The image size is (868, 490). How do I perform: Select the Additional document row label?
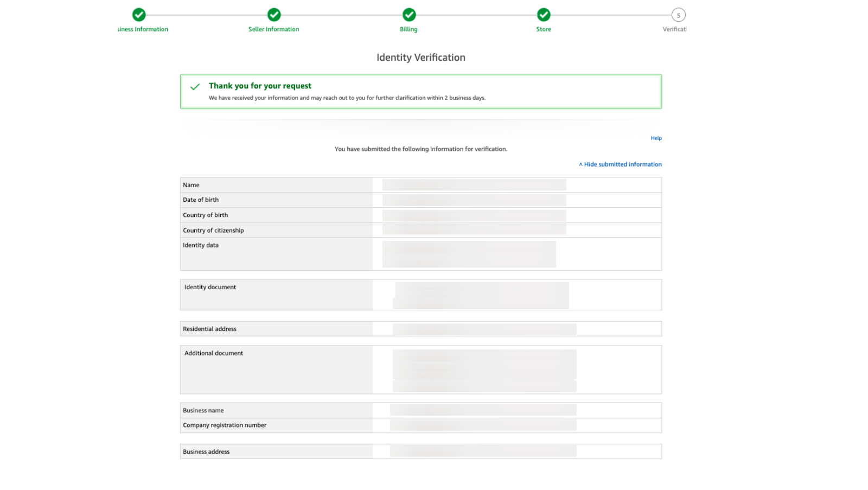pyautogui.click(x=214, y=353)
